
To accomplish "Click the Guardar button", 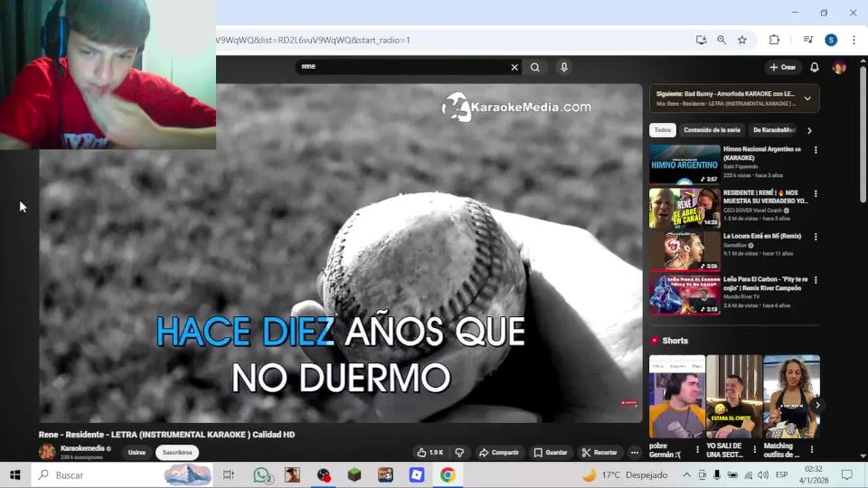I will (x=550, y=452).
